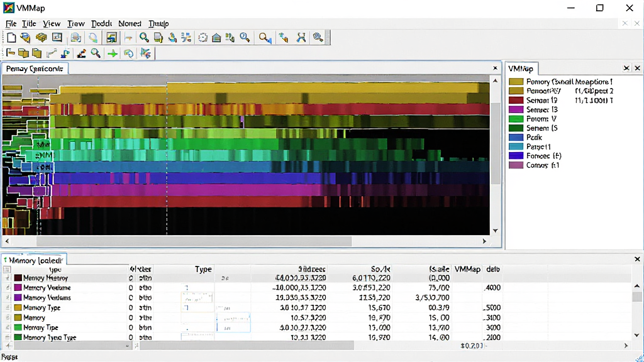Expand the Memory Vediams row
Viewport: 644px width, 362px height.
[8, 297]
